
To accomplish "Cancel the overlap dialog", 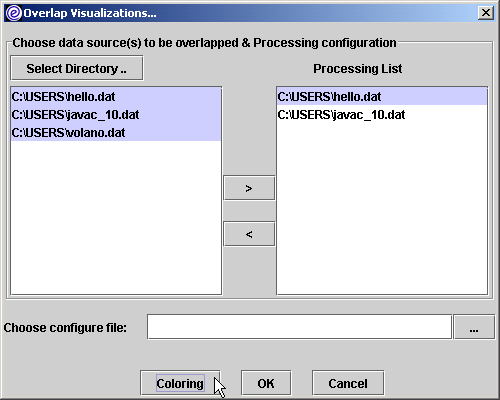I will pyautogui.click(x=348, y=383).
